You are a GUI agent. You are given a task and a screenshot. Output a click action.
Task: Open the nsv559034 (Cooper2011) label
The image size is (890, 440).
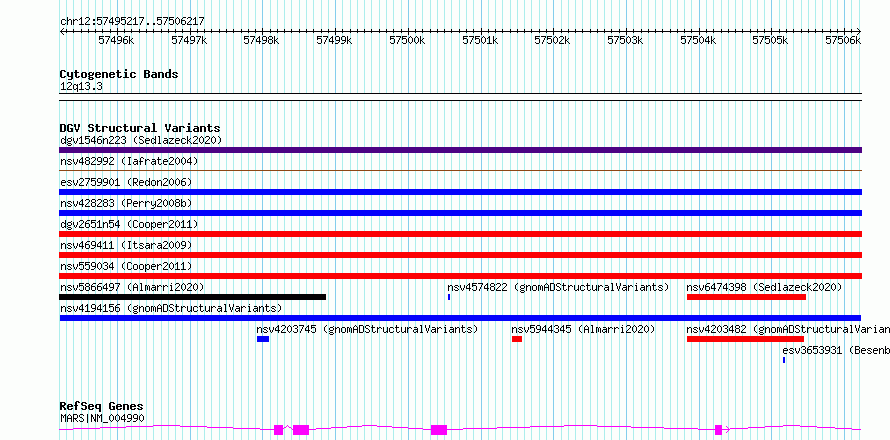[126, 266]
